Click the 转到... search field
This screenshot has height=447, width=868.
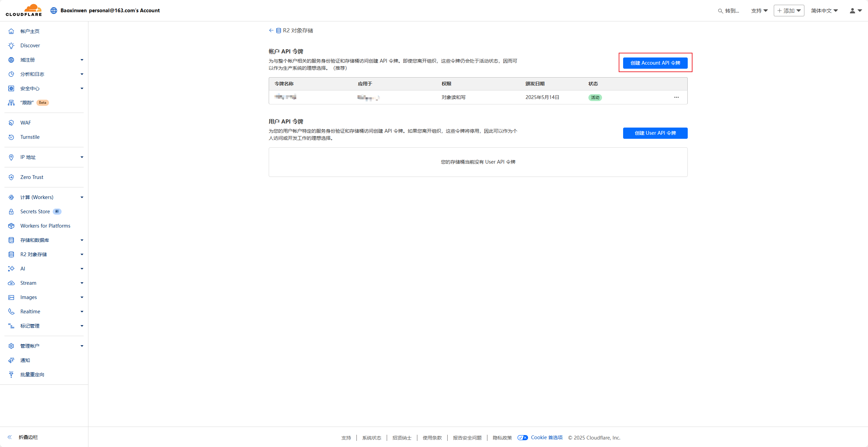(729, 11)
